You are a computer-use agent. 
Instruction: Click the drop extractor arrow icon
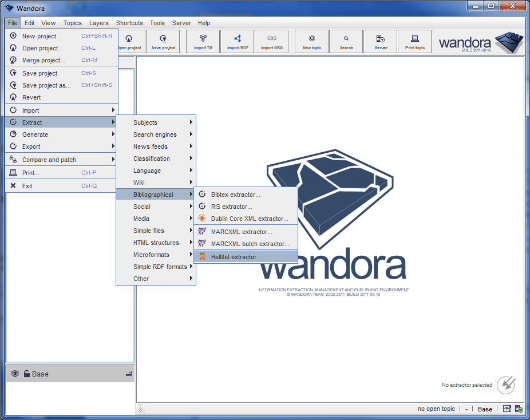click(x=506, y=385)
